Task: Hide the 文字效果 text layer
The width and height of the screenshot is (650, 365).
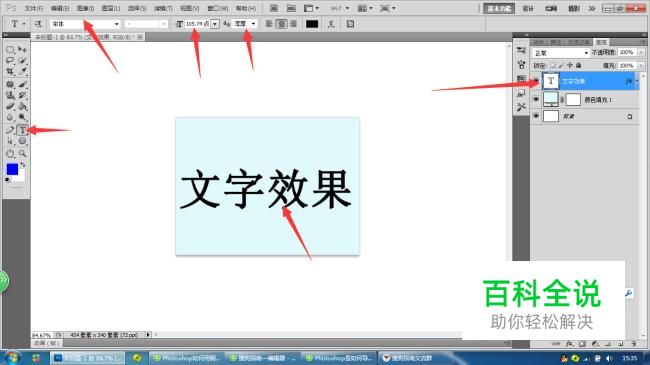Action: tap(536, 81)
